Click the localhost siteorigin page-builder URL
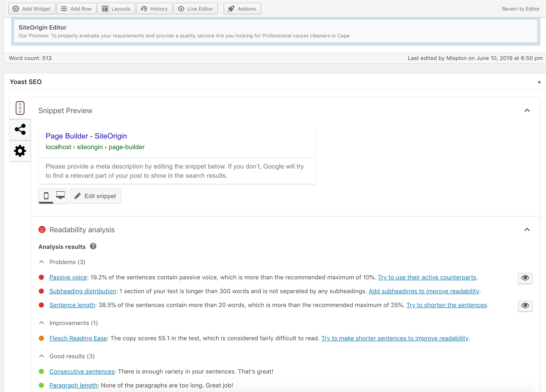 [x=95, y=147]
